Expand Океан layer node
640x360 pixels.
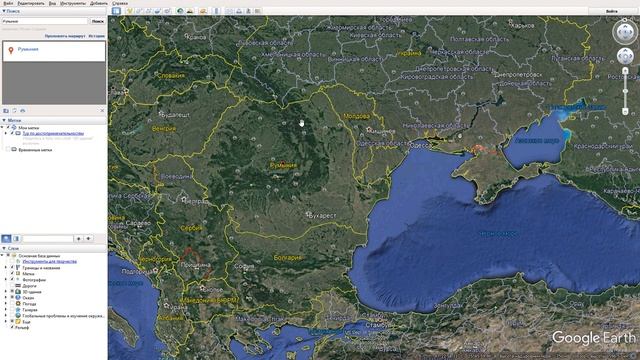[6, 298]
